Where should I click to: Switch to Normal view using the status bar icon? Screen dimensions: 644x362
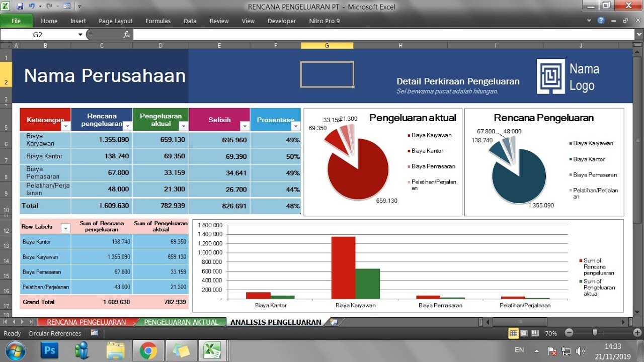click(x=514, y=333)
